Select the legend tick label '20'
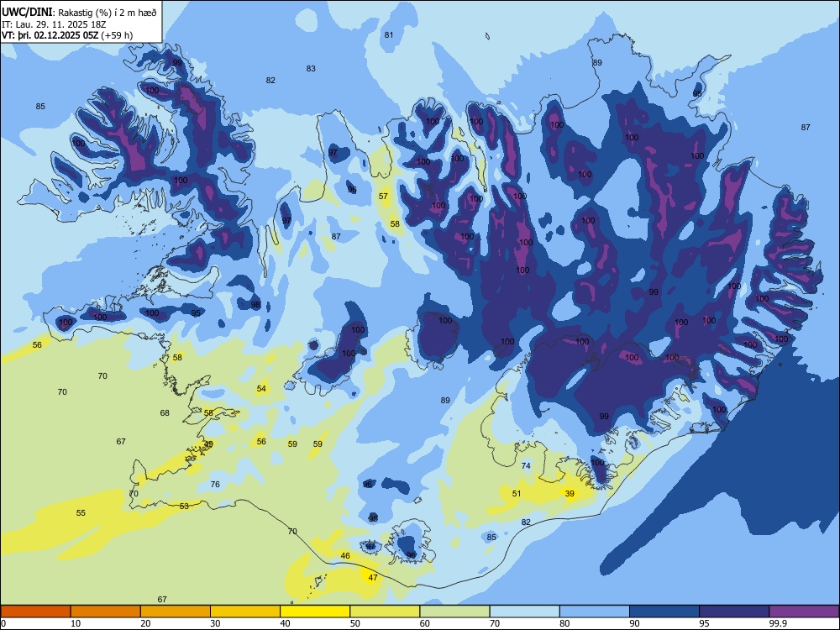This screenshot has height=630, width=840. [145, 623]
